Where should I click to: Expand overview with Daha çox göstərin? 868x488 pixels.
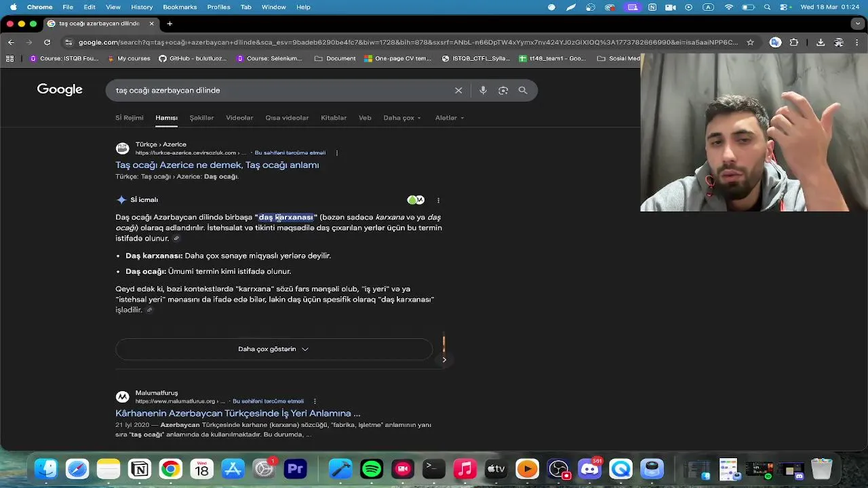tap(274, 349)
